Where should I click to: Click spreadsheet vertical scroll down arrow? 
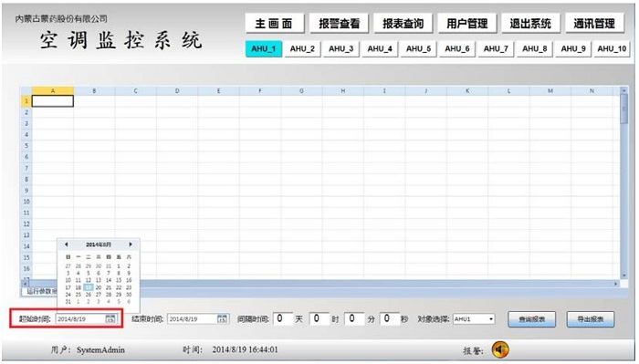(x=623, y=276)
